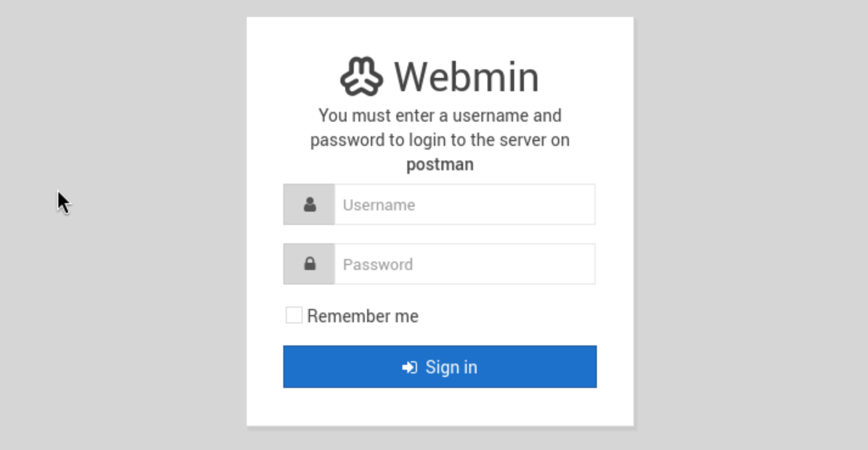
Task: Click the user silhouette icon beside Username
Action: pyautogui.click(x=309, y=205)
